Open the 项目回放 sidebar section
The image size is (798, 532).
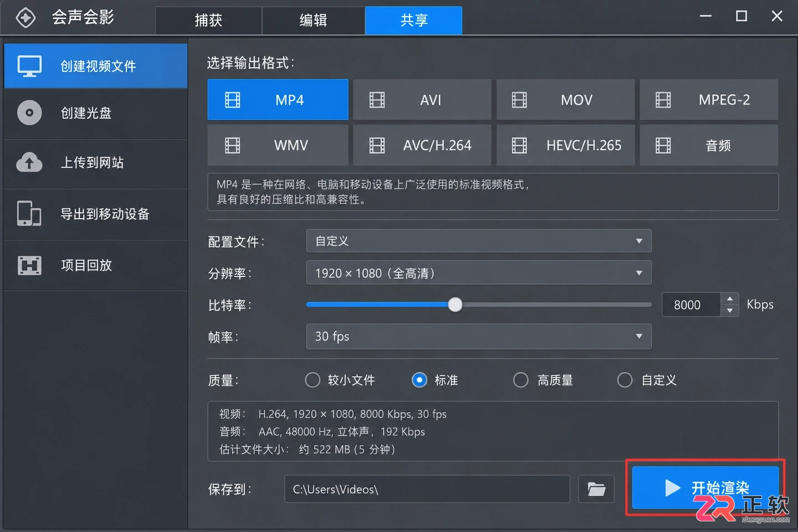pos(96,265)
